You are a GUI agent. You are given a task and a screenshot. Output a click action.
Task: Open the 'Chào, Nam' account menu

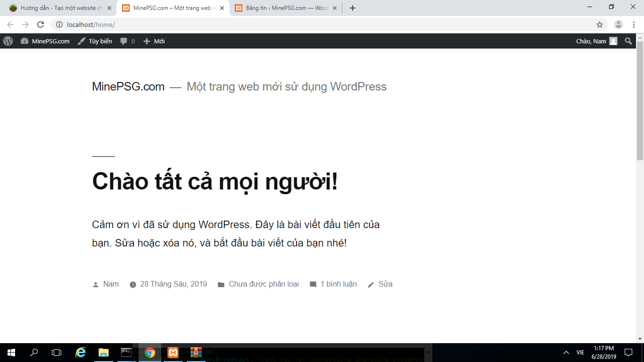click(596, 41)
